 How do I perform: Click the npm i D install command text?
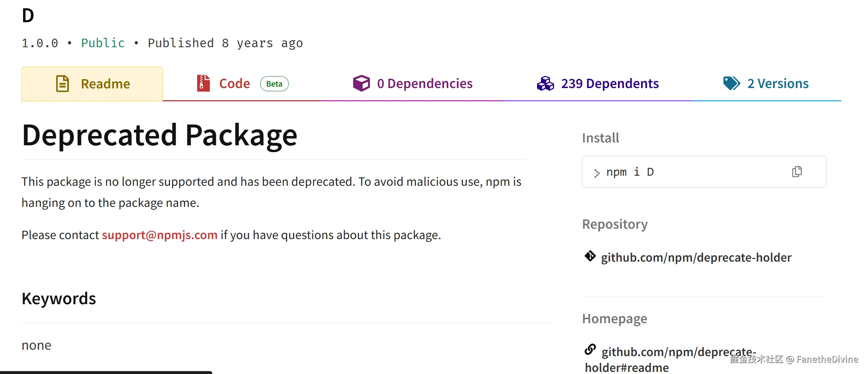[x=630, y=172]
